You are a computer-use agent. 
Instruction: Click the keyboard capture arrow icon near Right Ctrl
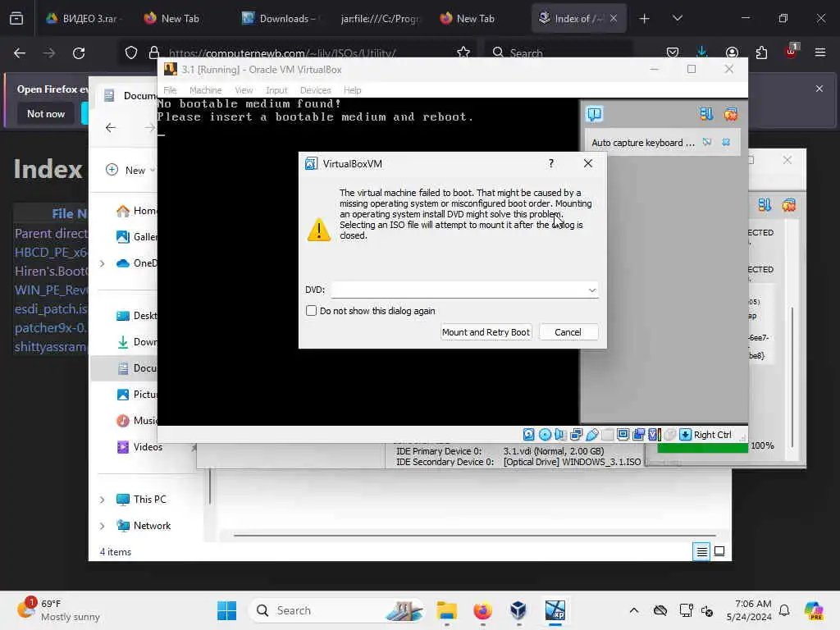[685, 435]
